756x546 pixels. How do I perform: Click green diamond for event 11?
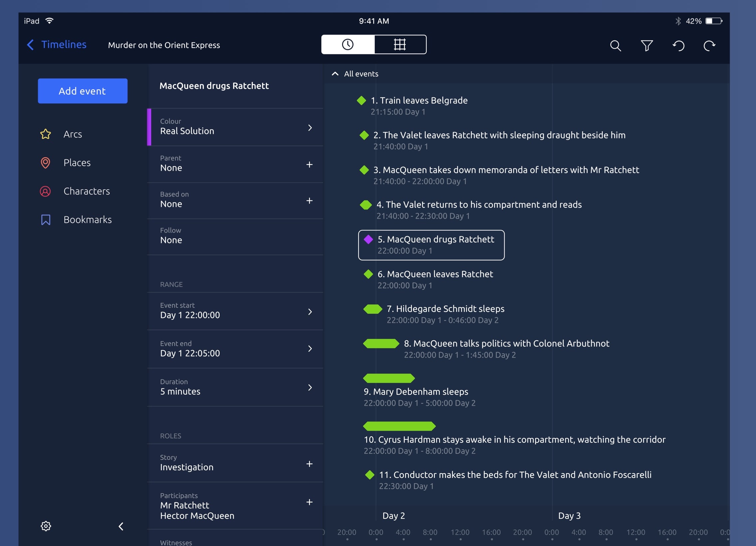370,475
